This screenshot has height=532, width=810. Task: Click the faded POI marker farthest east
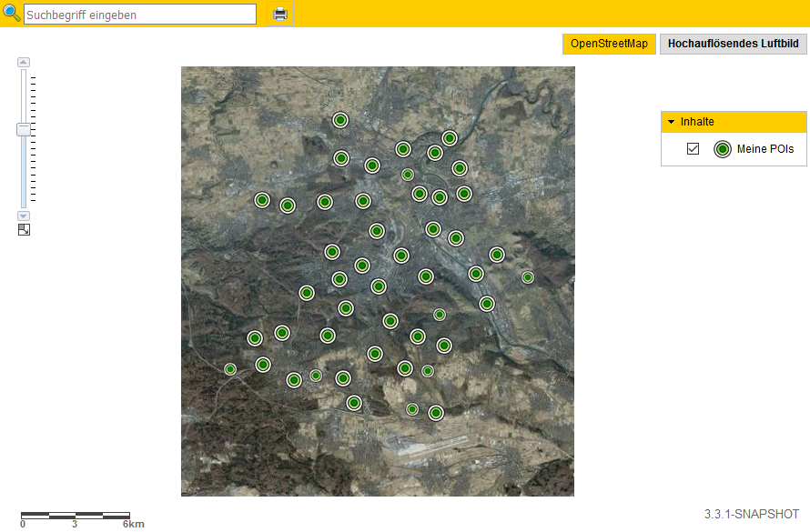coord(528,277)
